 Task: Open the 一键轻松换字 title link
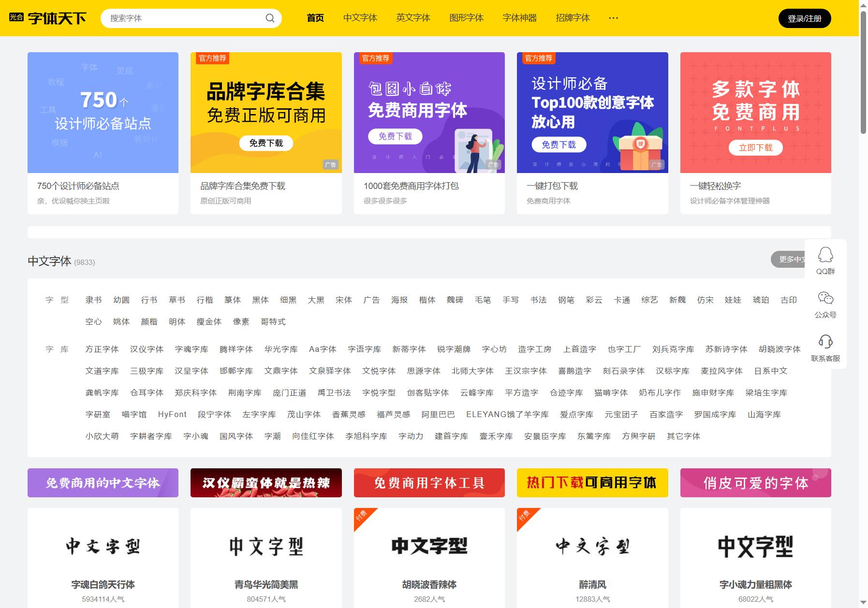pos(715,186)
